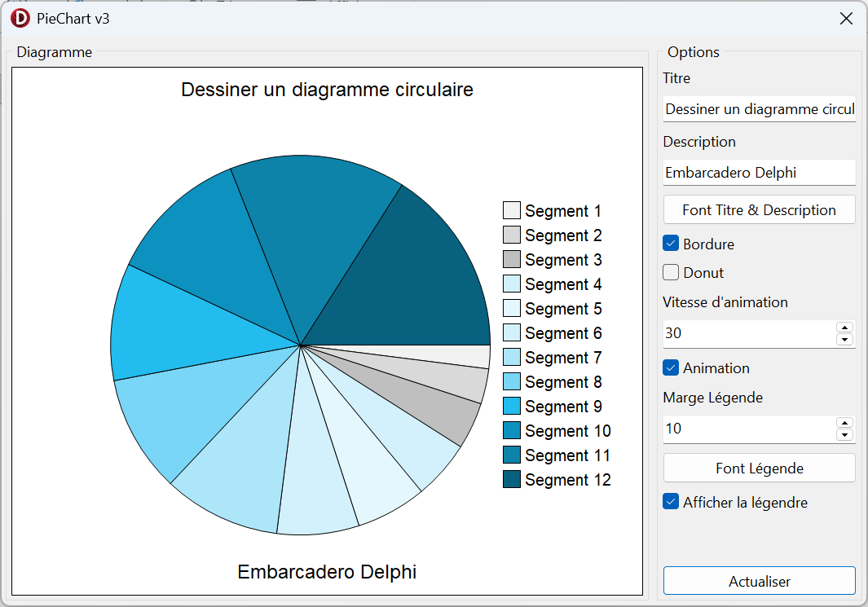Uncheck Afficher la légendre
Screen dimensions: 868x607
(671, 502)
